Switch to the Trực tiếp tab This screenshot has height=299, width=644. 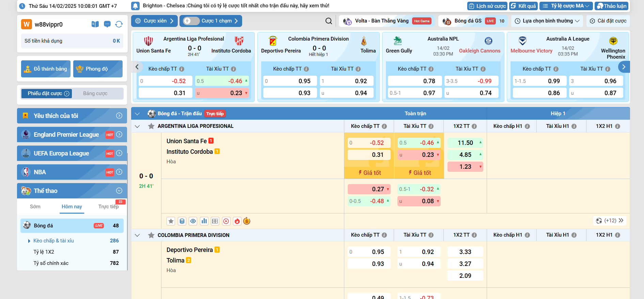tap(108, 207)
